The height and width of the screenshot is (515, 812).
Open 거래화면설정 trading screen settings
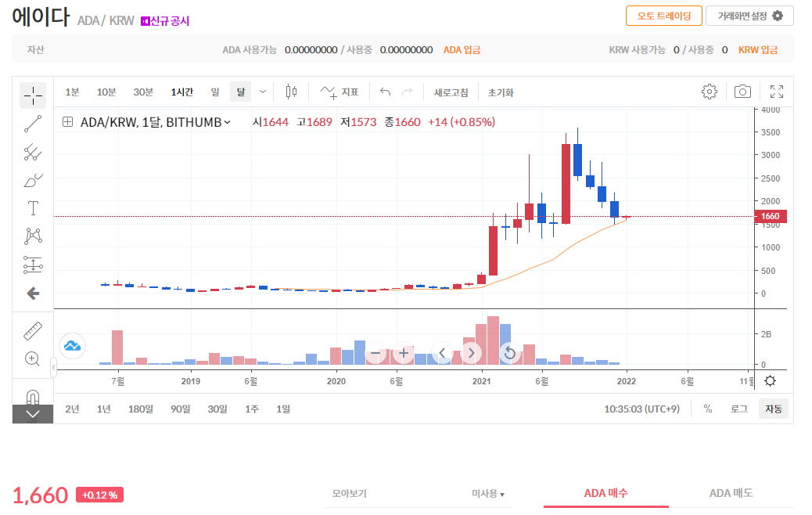tap(749, 16)
